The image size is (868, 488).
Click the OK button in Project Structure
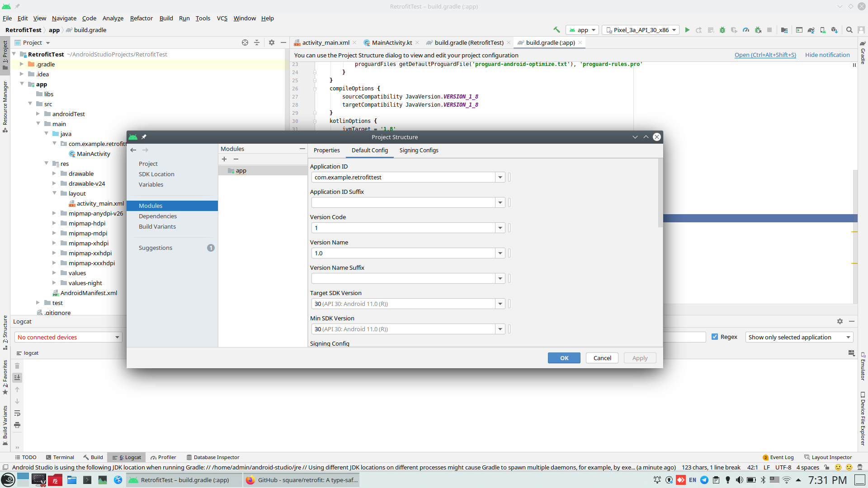coord(564,358)
